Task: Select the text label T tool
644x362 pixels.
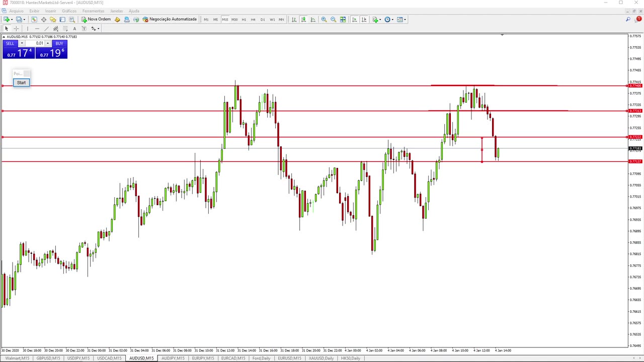Action: click(x=84, y=29)
